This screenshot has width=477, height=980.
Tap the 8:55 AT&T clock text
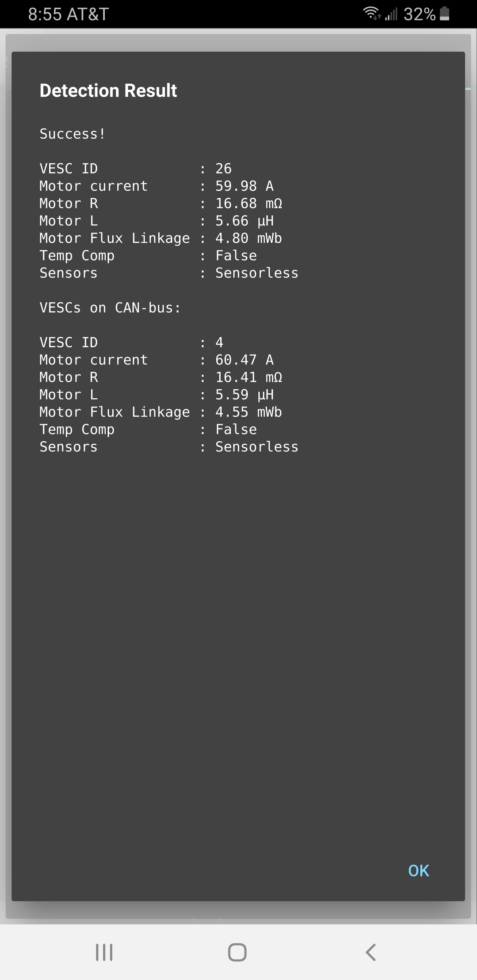click(69, 15)
